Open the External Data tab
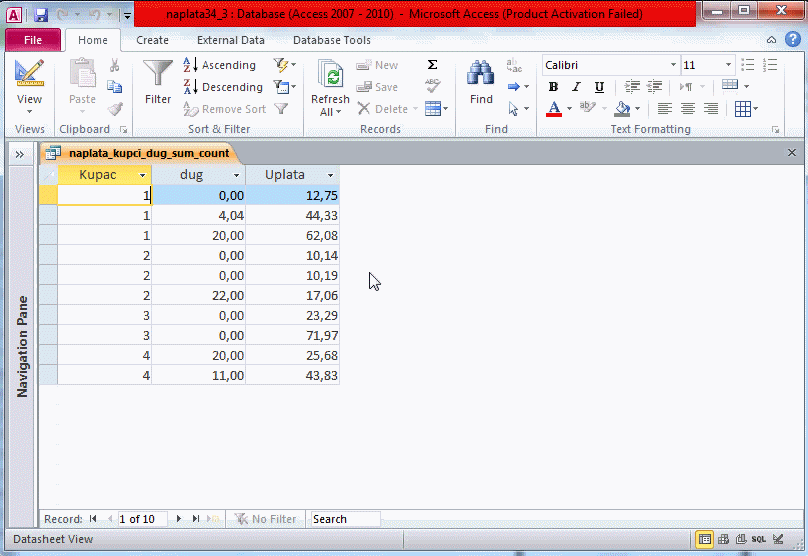This screenshot has width=808, height=556. click(x=231, y=40)
